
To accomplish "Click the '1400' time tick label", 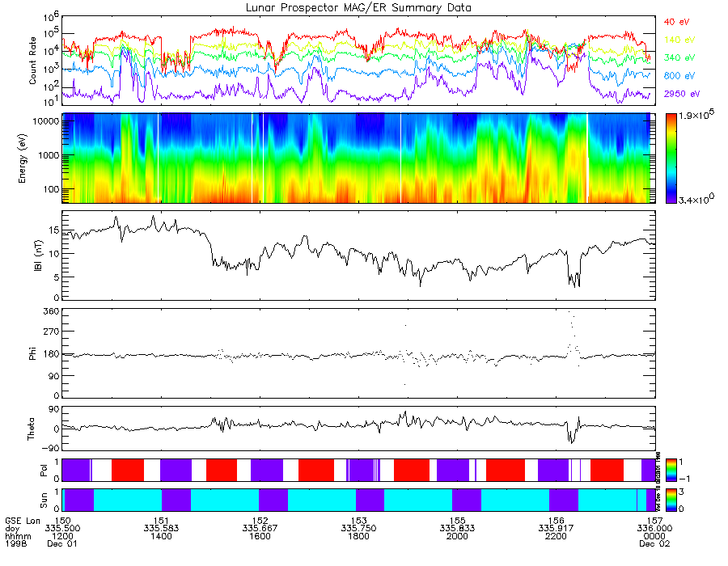I will click(161, 536).
